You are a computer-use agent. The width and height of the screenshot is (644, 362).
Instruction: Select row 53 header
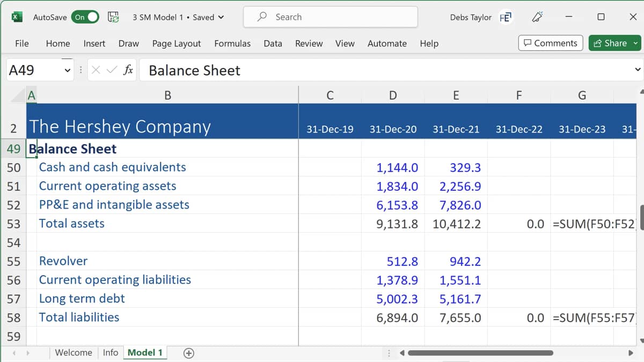pyautogui.click(x=13, y=224)
